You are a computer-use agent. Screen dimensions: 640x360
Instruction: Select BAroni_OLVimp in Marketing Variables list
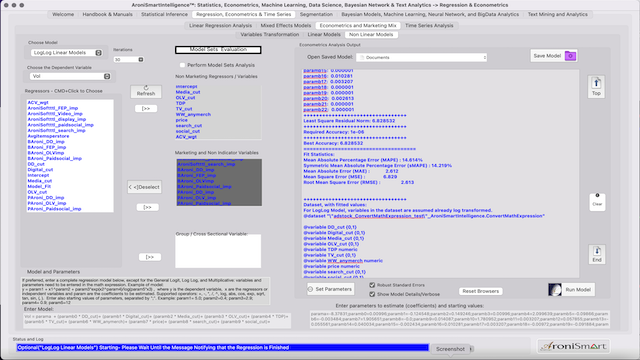pyautogui.click(x=196, y=180)
